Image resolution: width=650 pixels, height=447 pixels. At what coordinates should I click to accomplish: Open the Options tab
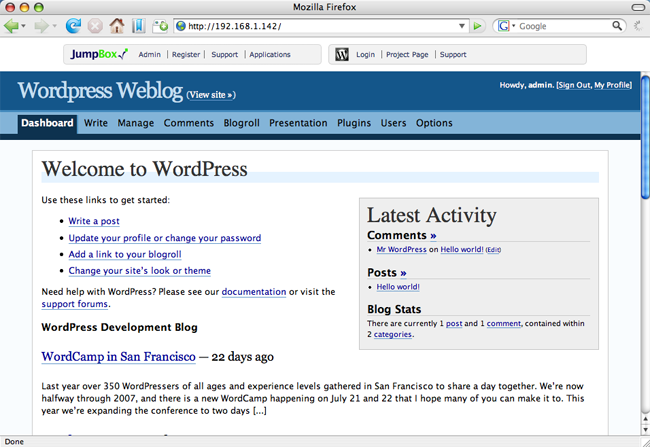point(434,123)
